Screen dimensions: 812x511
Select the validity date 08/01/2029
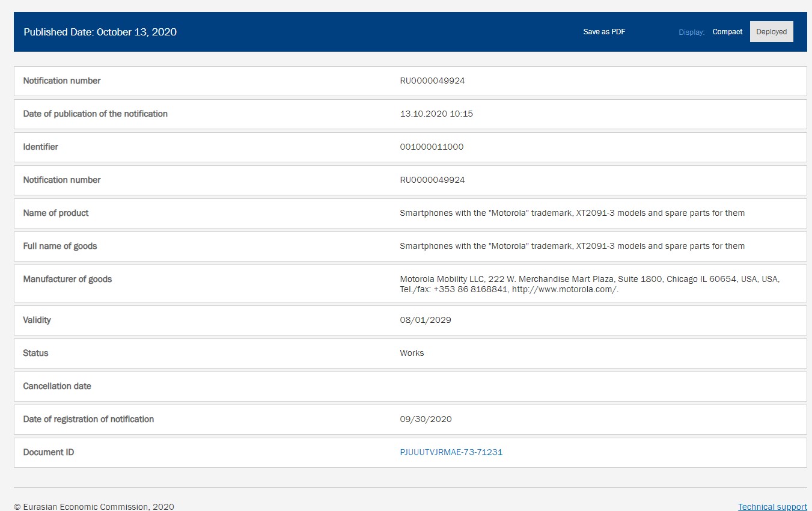click(x=426, y=320)
